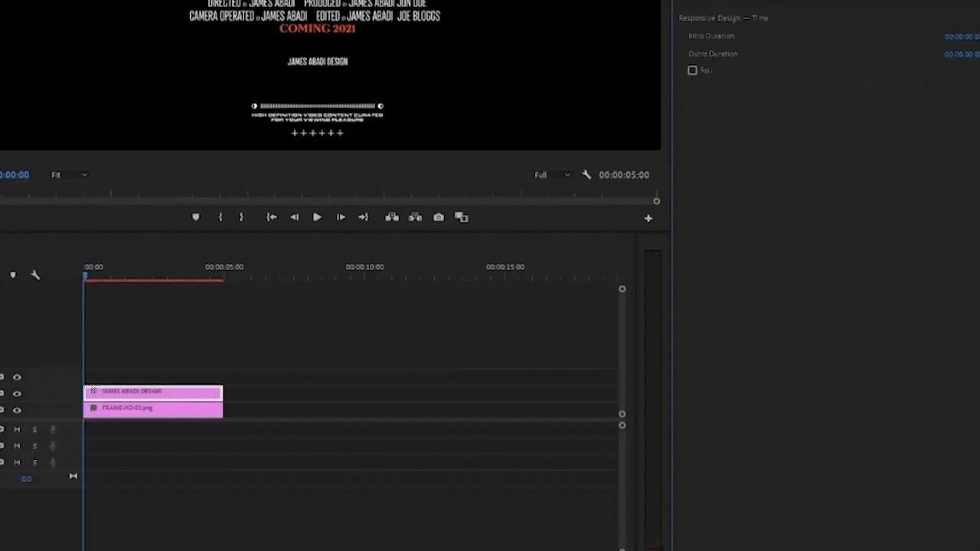
Task: Click the Export Frame camera icon
Action: [x=439, y=217]
